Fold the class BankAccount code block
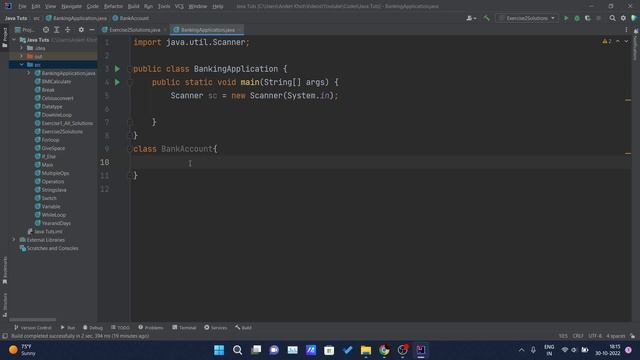Viewport: 640px width, 360px height. [x=130, y=149]
